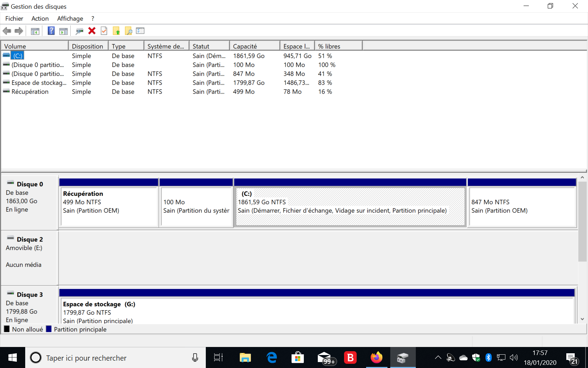
Task: Click the 83 % free value
Action: (x=325, y=83)
